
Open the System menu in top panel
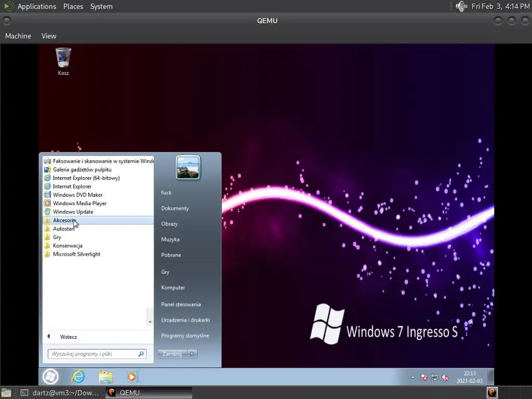click(101, 6)
